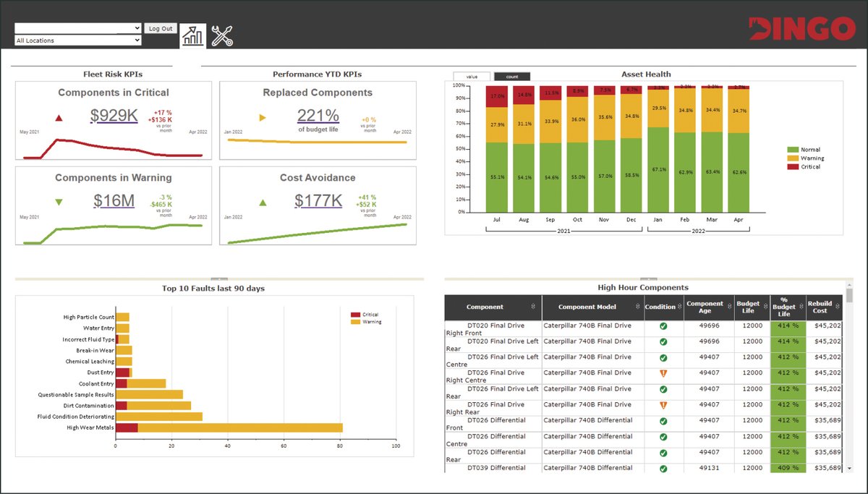The height and width of the screenshot is (494, 868).
Task: Sort table by Condition column
Action: pos(680,307)
